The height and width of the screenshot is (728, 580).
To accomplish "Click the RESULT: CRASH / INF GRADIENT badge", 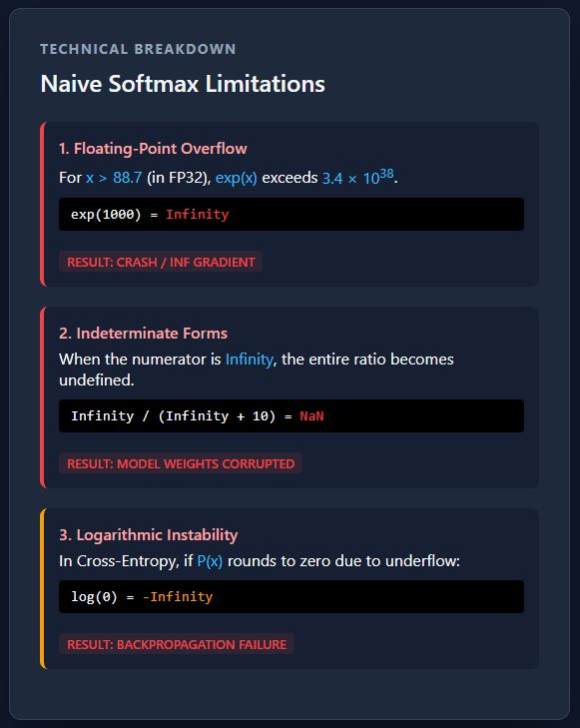I will [161, 262].
